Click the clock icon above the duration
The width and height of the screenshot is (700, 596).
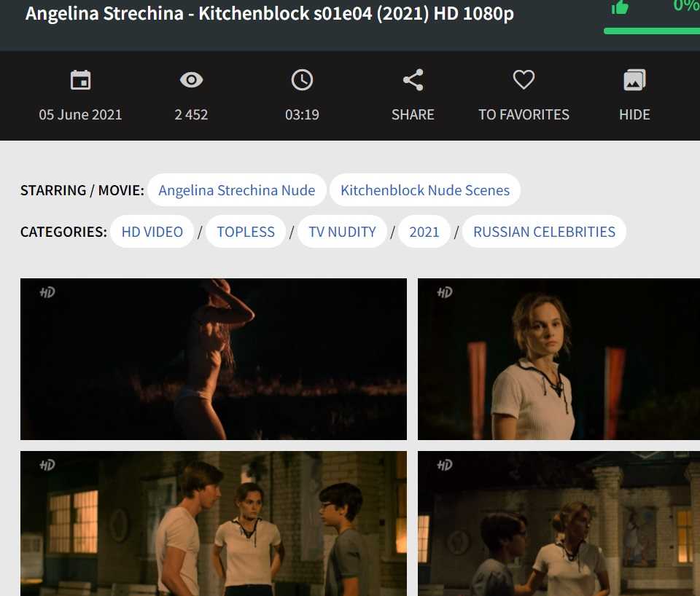[x=302, y=80]
